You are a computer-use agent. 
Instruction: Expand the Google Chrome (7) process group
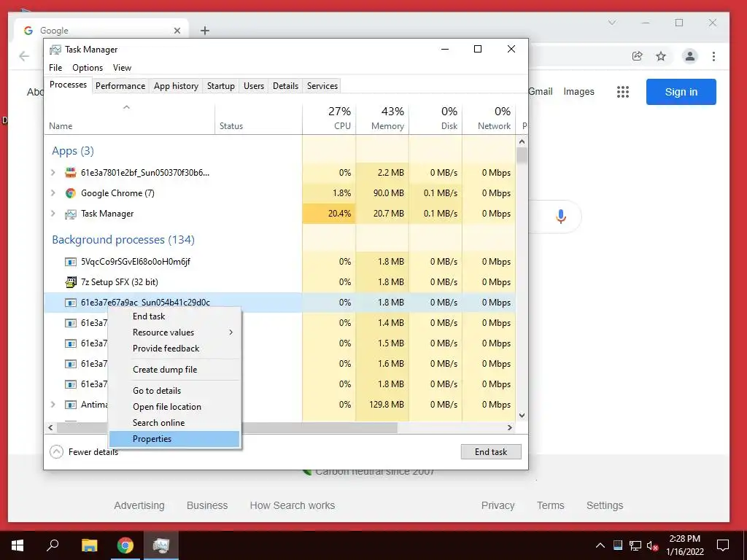tap(53, 192)
